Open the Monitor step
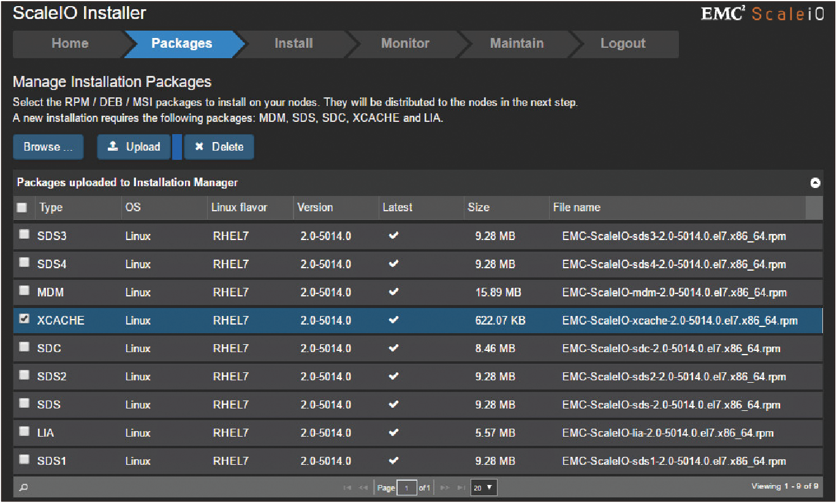 coord(405,43)
